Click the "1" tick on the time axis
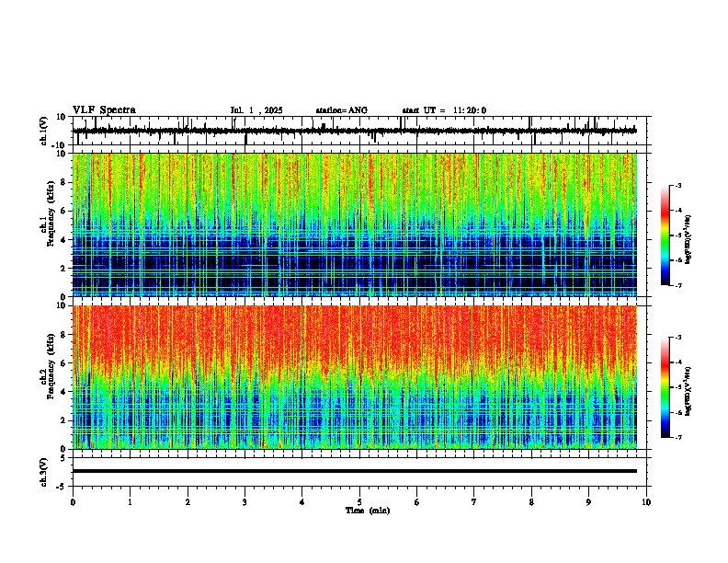This screenshot has width=728, height=563. pyautogui.click(x=130, y=502)
